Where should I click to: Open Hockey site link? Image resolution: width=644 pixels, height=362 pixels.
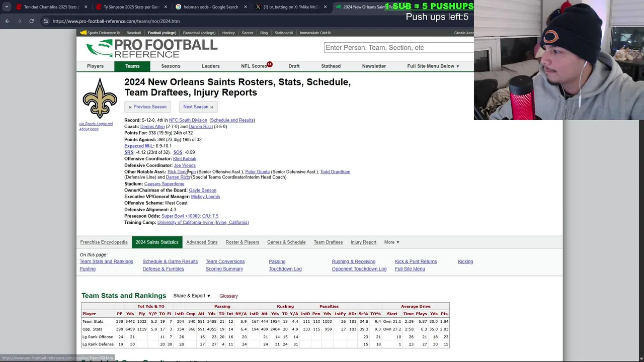(x=228, y=33)
